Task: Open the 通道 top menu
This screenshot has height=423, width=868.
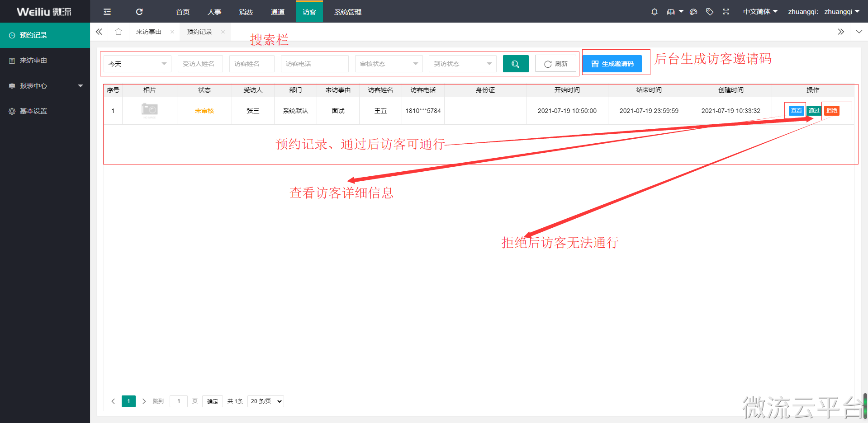Action: point(278,12)
